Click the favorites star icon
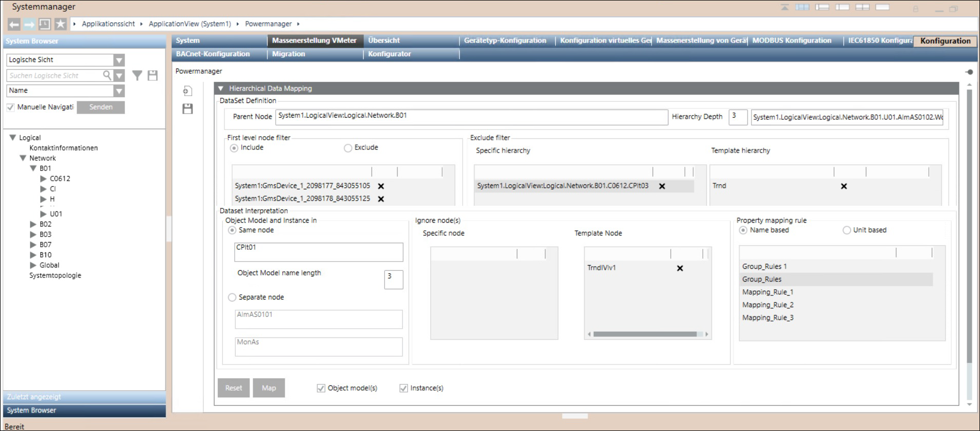 pyautogui.click(x=60, y=24)
